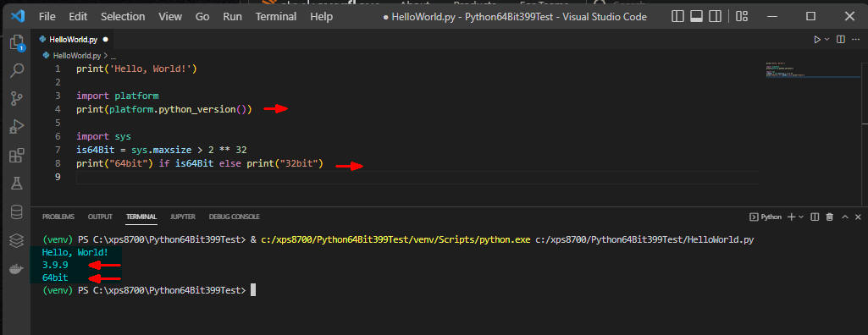868x335 pixels.
Task: Click the print('Hello, World!') line
Action: 136,69
